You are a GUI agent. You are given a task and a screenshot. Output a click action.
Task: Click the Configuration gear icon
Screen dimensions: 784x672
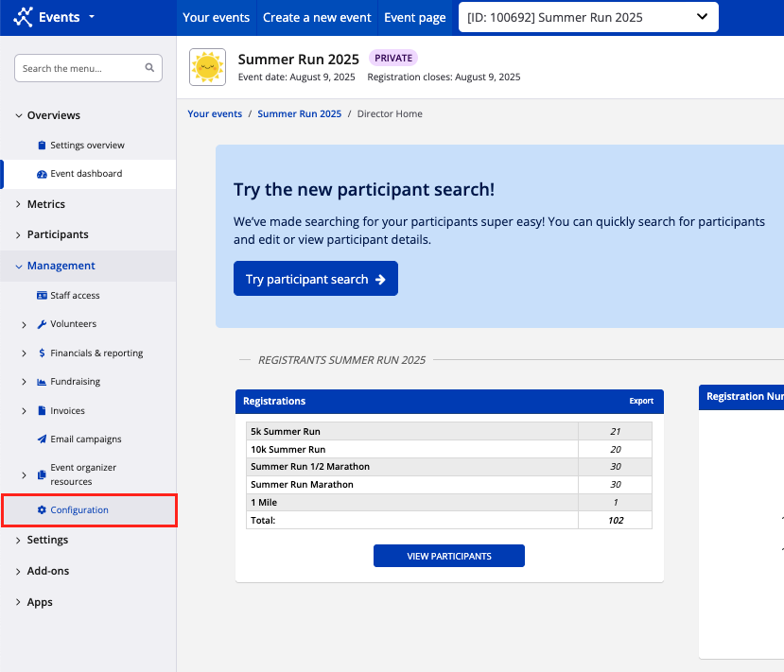[42, 510]
